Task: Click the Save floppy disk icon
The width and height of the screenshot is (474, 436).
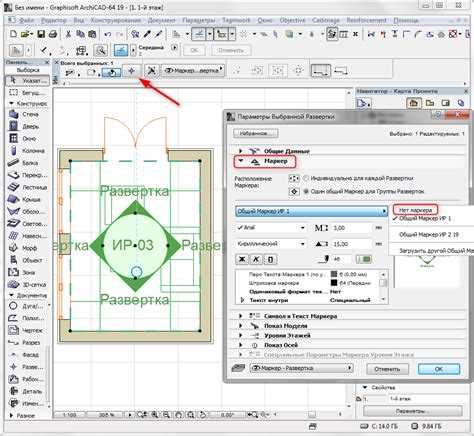Action: click(x=41, y=34)
